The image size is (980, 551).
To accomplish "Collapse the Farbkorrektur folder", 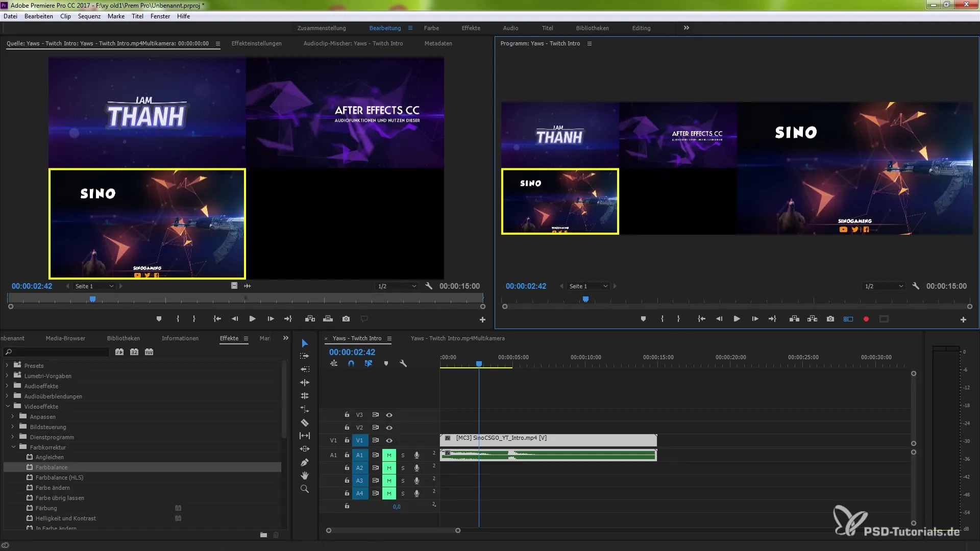I will (13, 447).
